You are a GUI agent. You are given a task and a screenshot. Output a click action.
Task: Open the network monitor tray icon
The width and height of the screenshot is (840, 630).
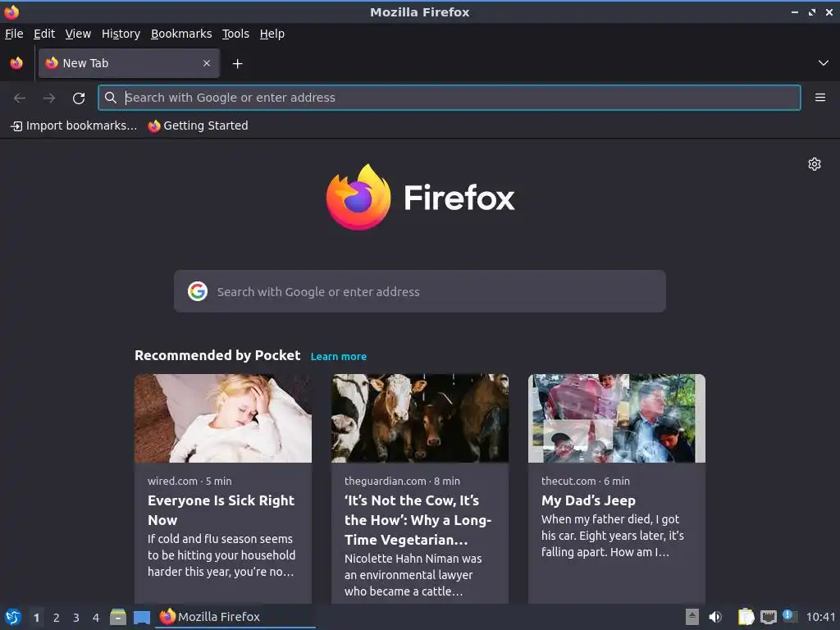pyautogui.click(x=768, y=617)
